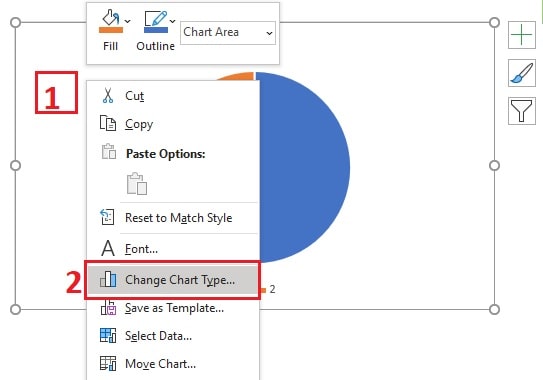Click the Outline pen icon
The height and width of the screenshot is (380, 543).
[155, 18]
